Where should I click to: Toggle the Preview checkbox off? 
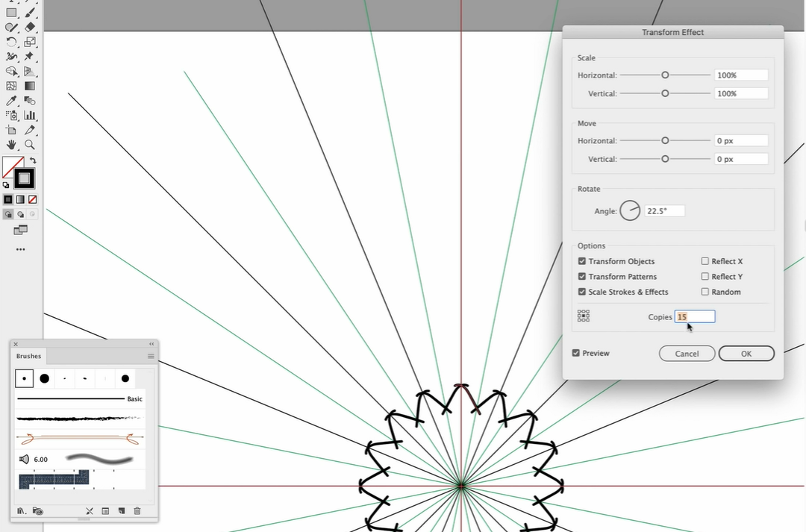pyautogui.click(x=576, y=353)
